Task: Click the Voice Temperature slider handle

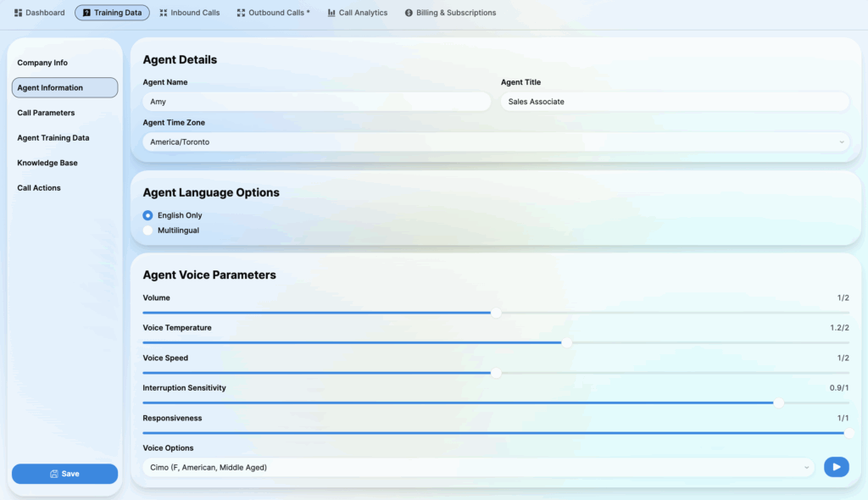Action: pyautogui.click(x=567, y=342)
